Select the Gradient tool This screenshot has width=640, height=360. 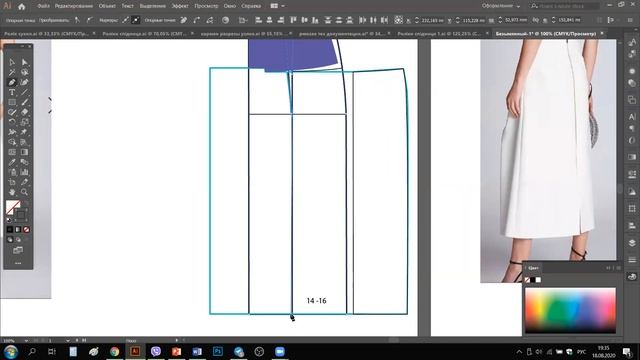(x=24, y=152)
